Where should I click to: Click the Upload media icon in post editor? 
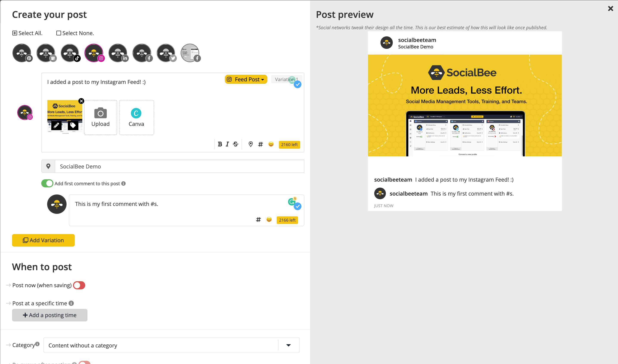(100, 117)
